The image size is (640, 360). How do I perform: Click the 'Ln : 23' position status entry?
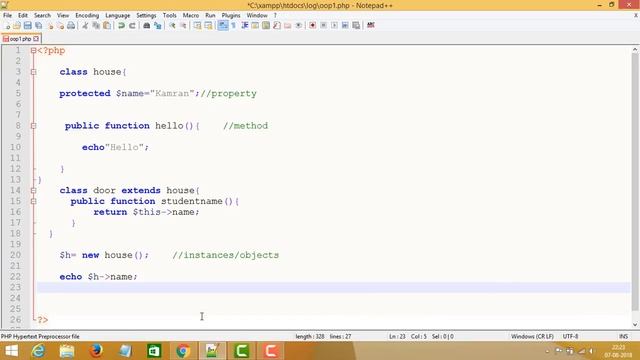(397, 336)
